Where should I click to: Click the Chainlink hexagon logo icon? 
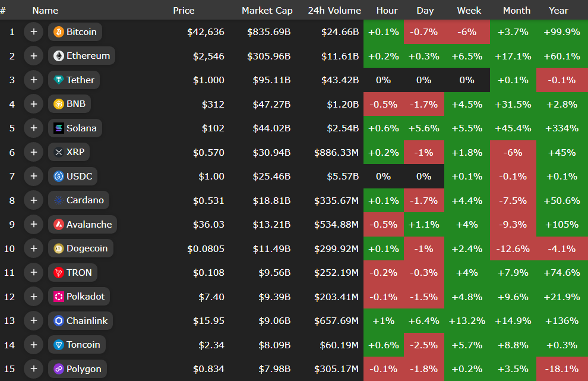click(x=59, y=321)
